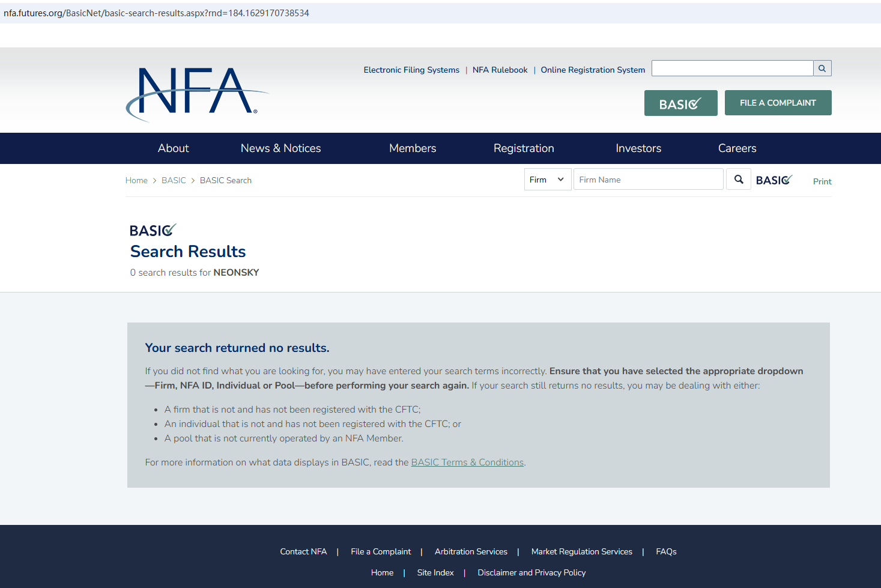Click the BASIC search magnifier button

point(739,180)
